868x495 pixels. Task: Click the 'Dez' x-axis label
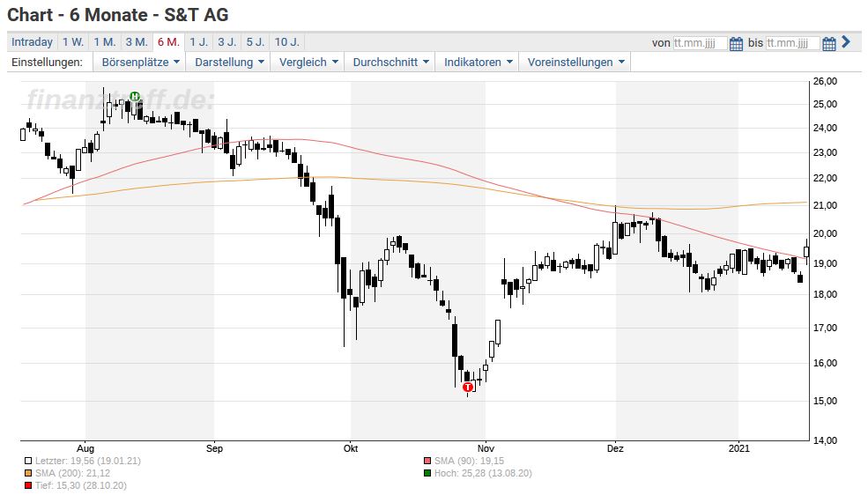[615, 448]
